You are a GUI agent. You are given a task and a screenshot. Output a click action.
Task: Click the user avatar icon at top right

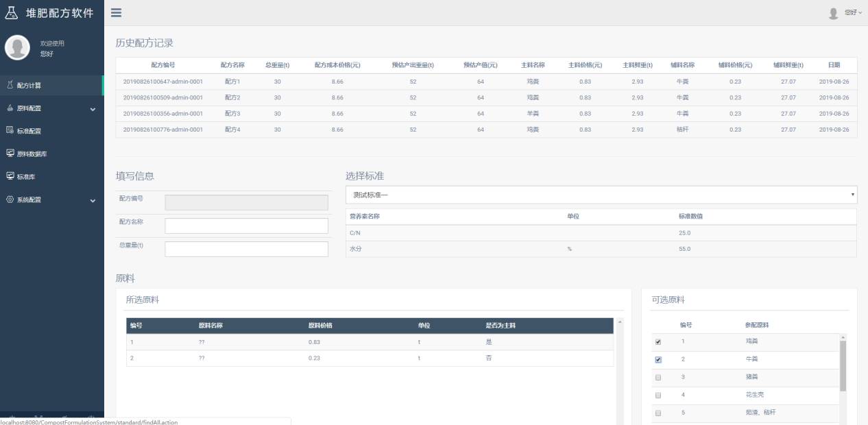coord(833,13)
